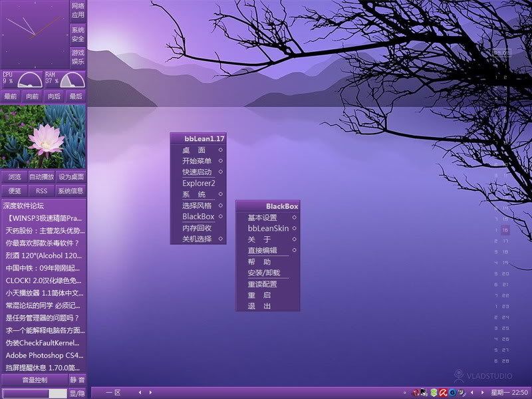Click the CPU usage gauge
Viewport: 532px width, 399px height.
click(x=22, y=79)
